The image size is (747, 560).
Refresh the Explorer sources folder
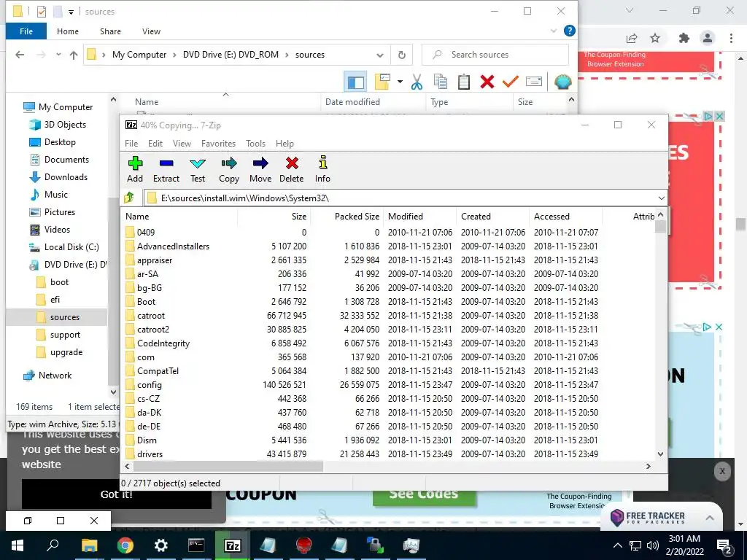point(402,55)
